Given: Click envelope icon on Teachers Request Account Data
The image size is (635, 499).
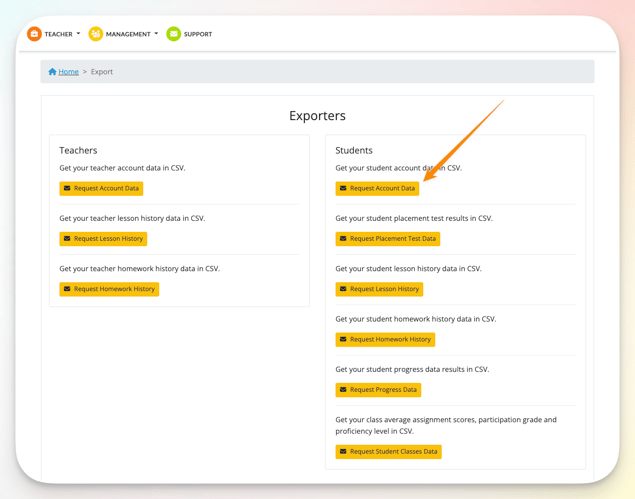Looking at the screenshot, I should pos(67,188).
